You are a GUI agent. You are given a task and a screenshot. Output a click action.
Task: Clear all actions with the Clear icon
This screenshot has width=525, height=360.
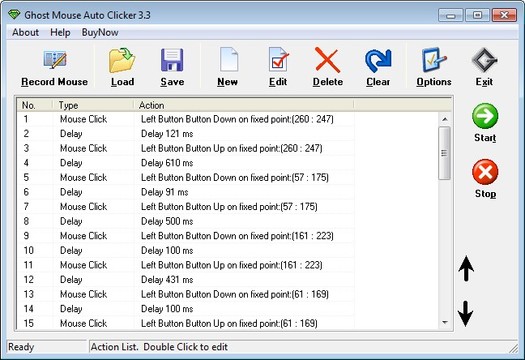378,60
